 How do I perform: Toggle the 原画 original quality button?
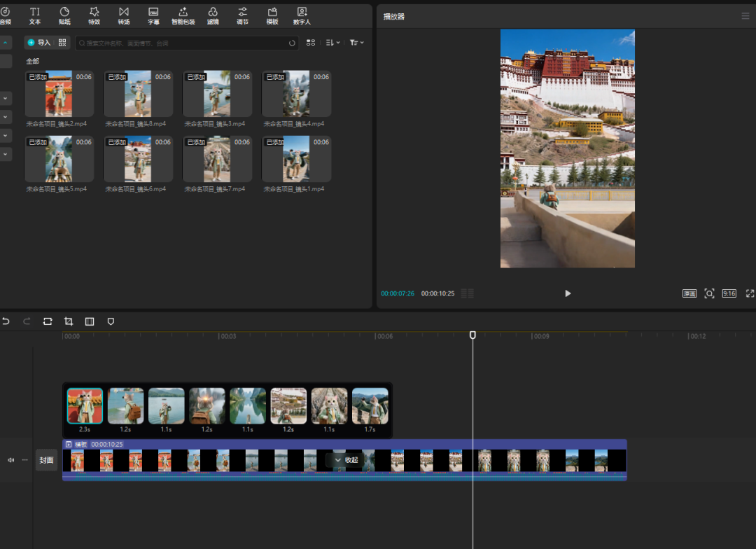(689, 293)
